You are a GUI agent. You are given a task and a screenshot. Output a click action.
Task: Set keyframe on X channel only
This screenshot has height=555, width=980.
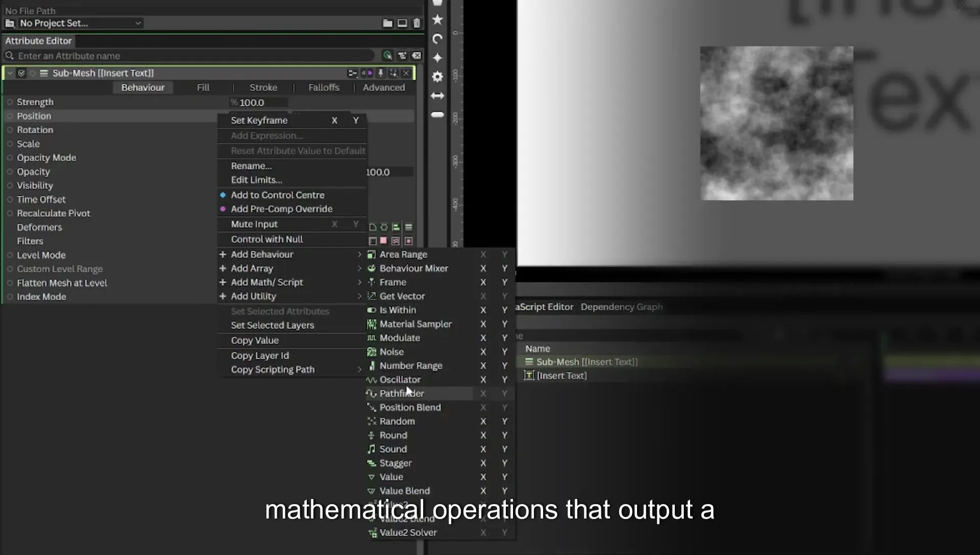point(334,120)
